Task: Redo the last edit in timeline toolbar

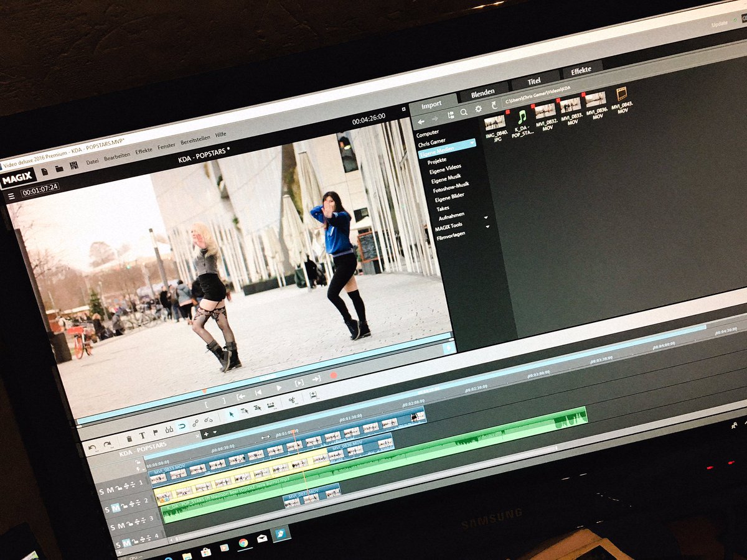Action: [x=107, y=445]
